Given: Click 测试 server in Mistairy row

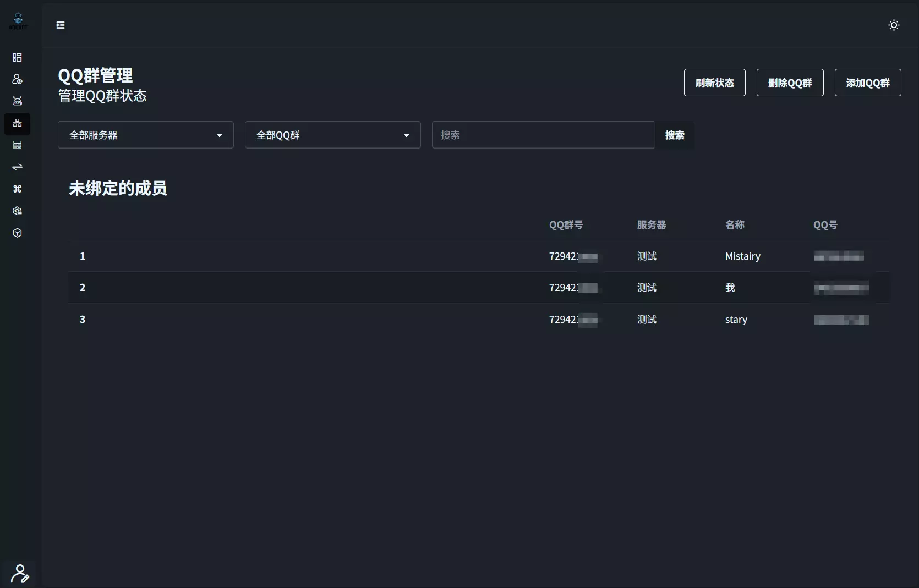Looking at the screenshot, I should pyautogui.click(x=647, y=256).
